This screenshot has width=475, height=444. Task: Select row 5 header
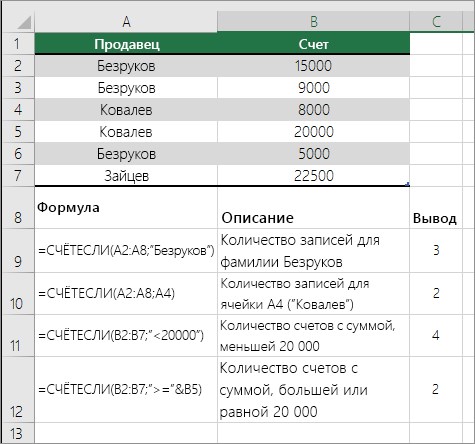pos(17,132)
